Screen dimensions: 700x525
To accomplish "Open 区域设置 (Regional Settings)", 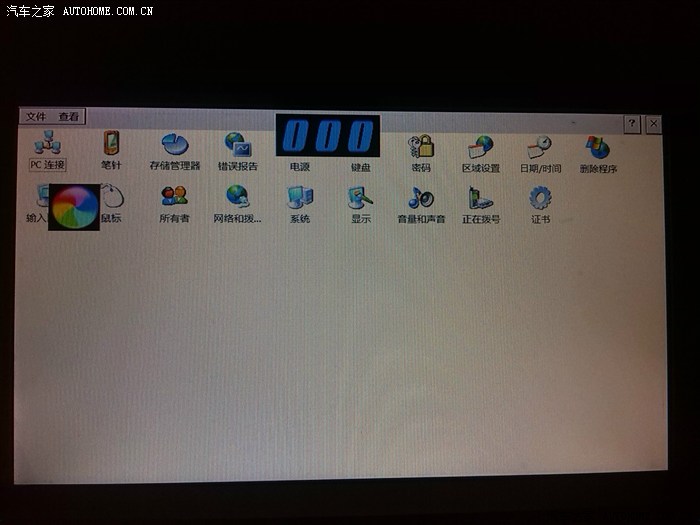I will pyautogui.click(x=481, y=148).
